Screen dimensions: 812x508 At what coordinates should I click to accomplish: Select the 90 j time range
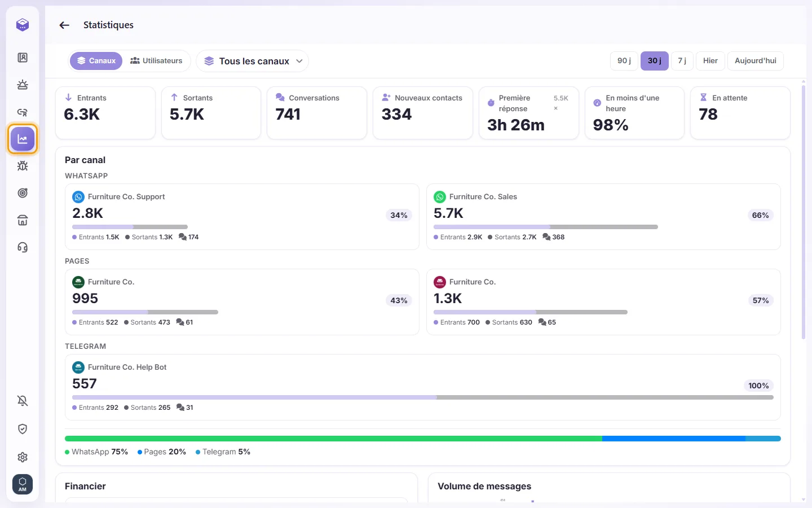point(624,61)
